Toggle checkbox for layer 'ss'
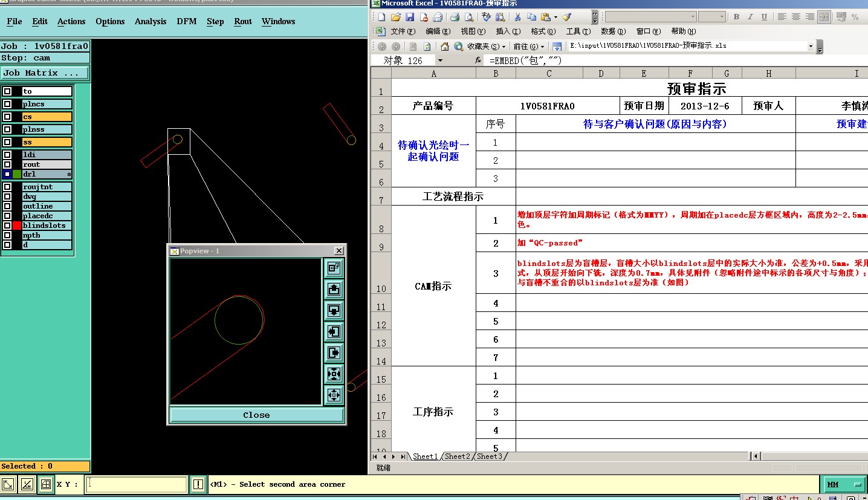This screenshot has height=500, width=868. [x=7, y=142]
